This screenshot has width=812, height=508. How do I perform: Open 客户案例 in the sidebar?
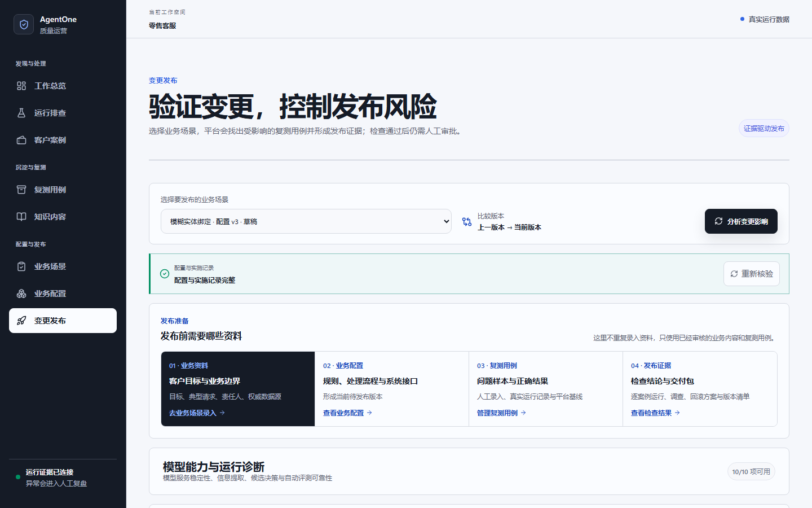point(63,140)
